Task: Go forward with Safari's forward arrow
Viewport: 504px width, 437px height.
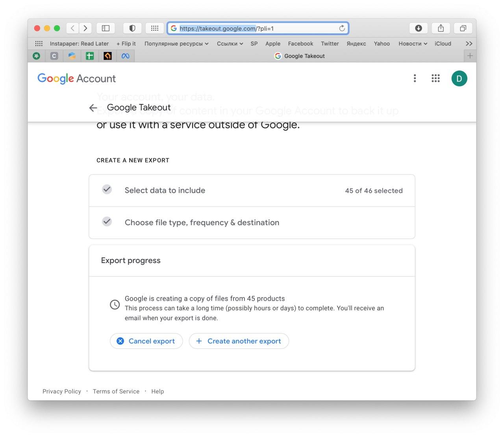Action: [x=85, y=28]
